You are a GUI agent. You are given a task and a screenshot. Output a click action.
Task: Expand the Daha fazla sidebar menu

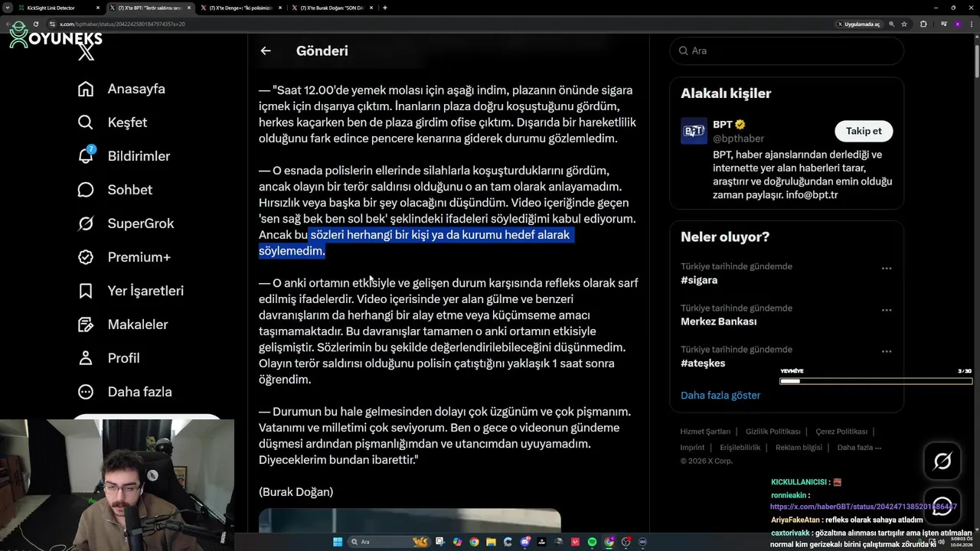(x=126, y=392)
